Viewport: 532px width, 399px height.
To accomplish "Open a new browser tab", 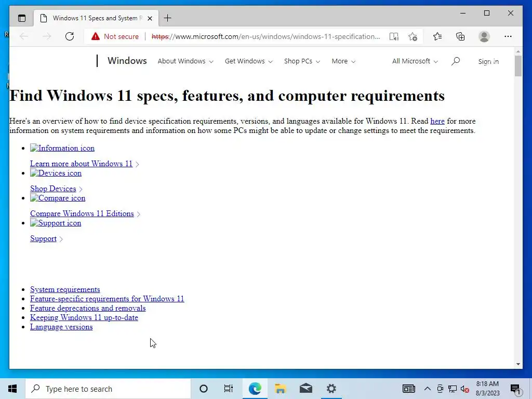I will 168,18.
